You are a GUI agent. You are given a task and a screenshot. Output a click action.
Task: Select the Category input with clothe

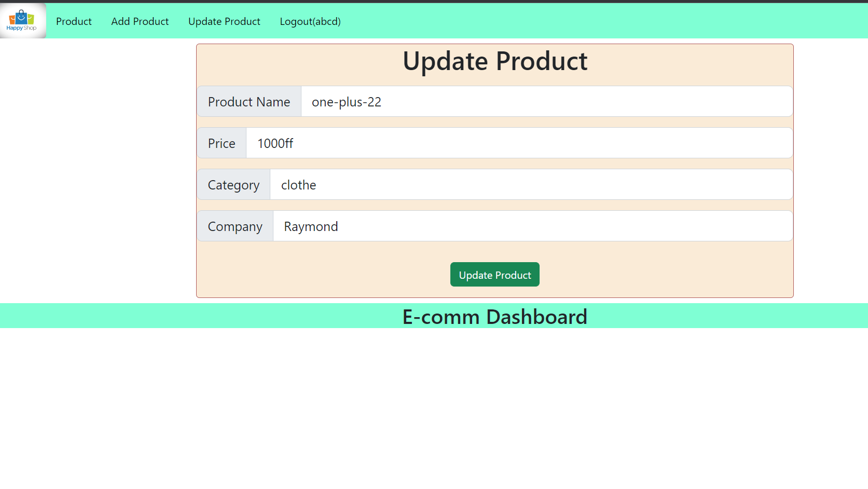pos(531,184)
